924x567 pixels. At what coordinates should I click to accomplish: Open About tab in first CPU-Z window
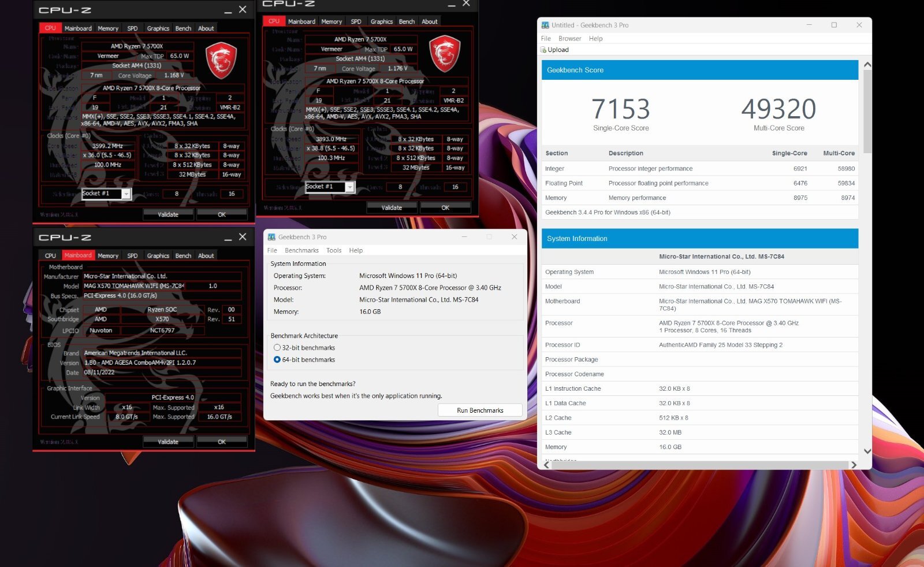206,28
